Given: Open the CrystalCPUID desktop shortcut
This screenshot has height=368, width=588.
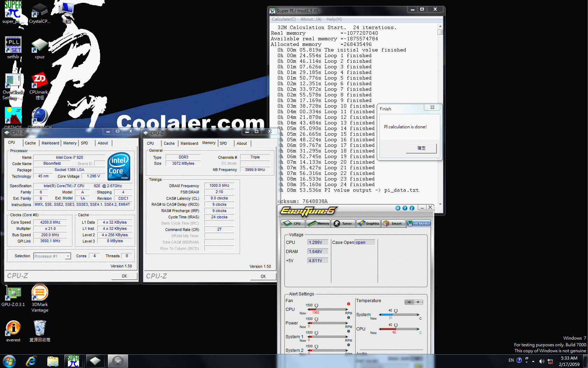Looking at the screenshot, I should (40, 12).
